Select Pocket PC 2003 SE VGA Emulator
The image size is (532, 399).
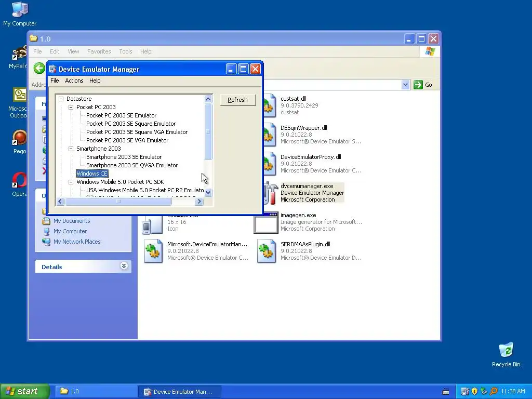127,140
